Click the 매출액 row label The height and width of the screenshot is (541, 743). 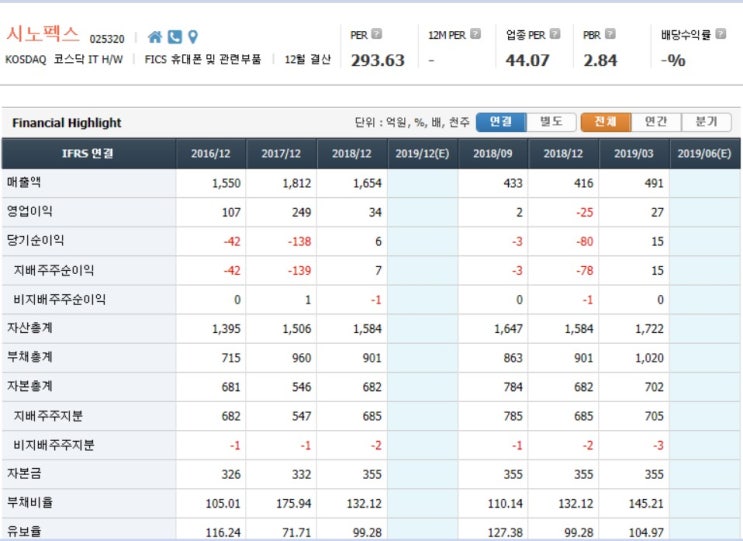(24, 182)
